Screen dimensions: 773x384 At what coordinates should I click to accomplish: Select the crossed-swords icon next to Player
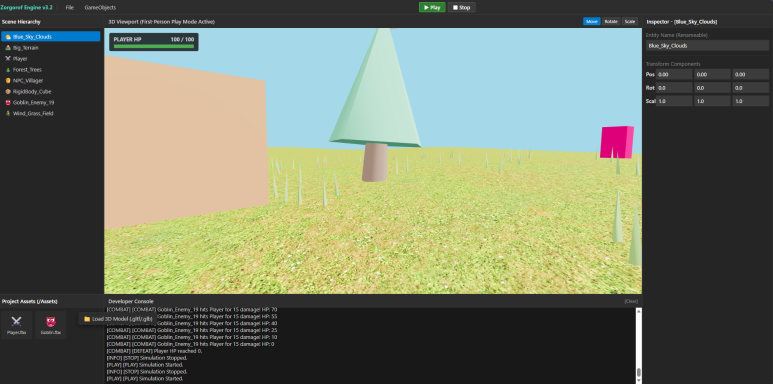[x=8, y=59]
